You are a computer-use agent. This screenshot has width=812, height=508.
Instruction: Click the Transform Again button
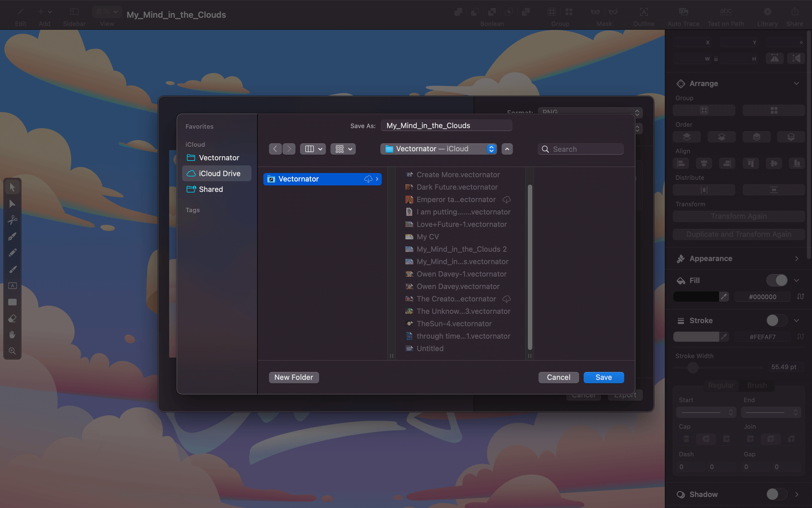click(x=739, y=216)
